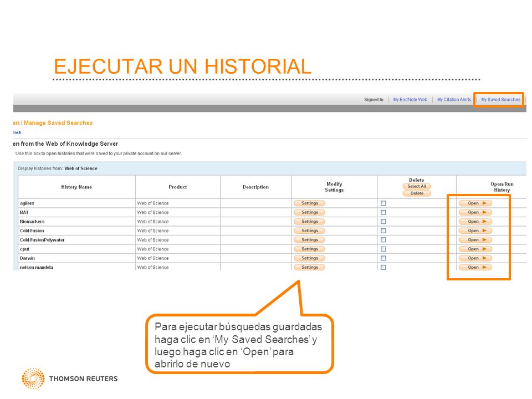Check the delete box for cput

click(383, 249)
